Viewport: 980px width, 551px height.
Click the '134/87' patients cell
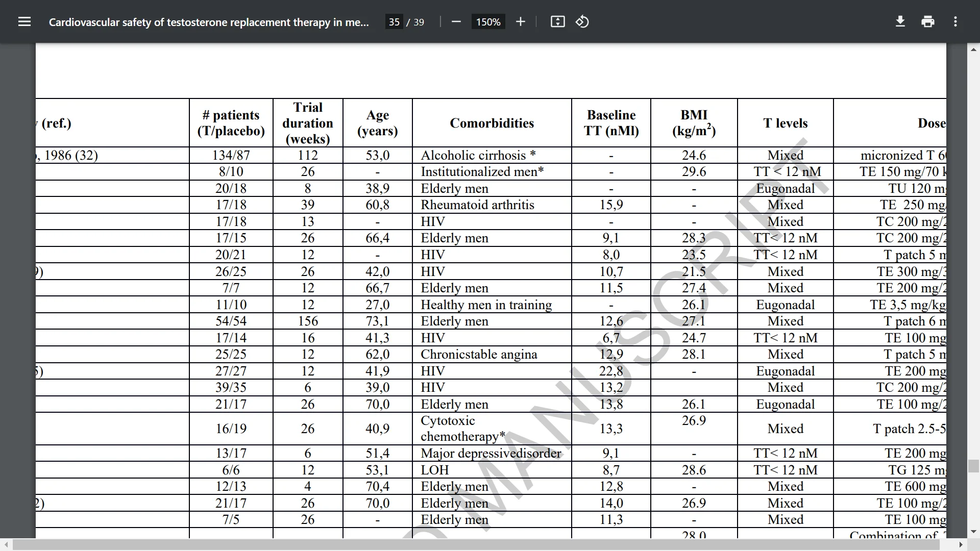[231, 155]
